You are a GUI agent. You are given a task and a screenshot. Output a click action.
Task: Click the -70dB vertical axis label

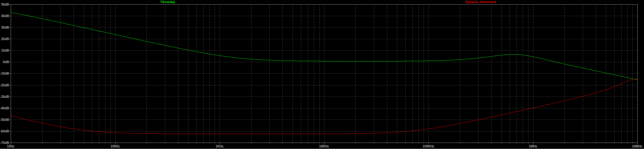[x=5, y=143]
